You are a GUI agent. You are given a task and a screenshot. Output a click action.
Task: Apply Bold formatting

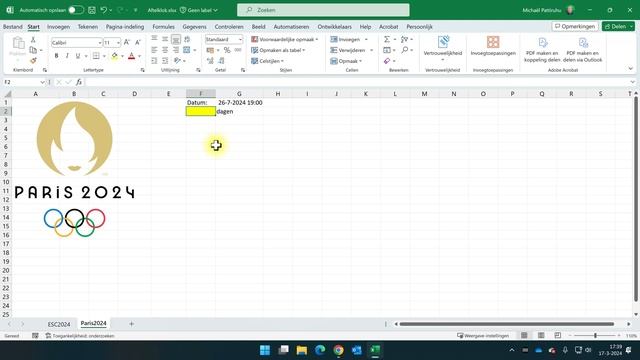[x=56, y=56]
